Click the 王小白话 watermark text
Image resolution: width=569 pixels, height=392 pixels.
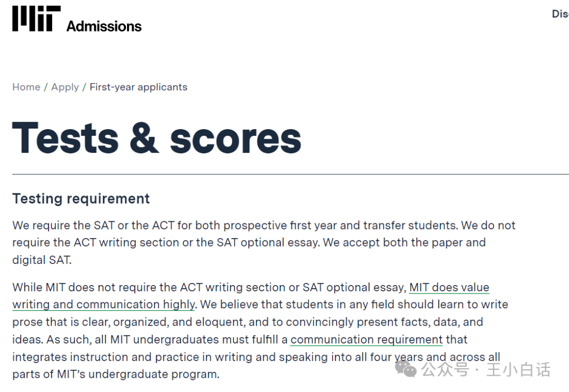(519, 369)
